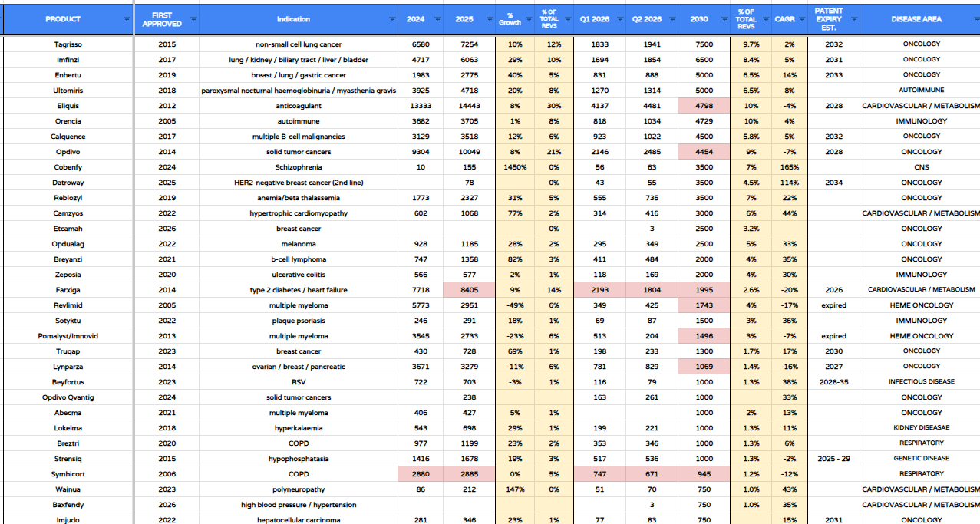Open the PATENT EXPIRY EST. column filter
Image resolution: width=980 pixels, height=524 pixels.
853,19
